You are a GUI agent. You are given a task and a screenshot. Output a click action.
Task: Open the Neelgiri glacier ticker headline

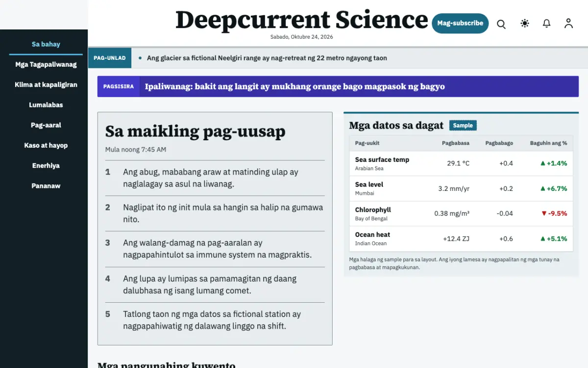point(267,58)
